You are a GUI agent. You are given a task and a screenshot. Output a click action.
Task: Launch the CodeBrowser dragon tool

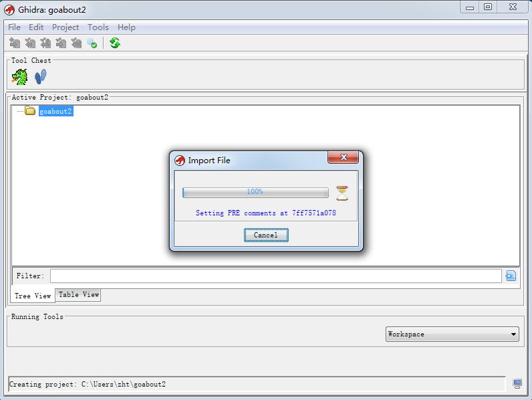(19, 77)
